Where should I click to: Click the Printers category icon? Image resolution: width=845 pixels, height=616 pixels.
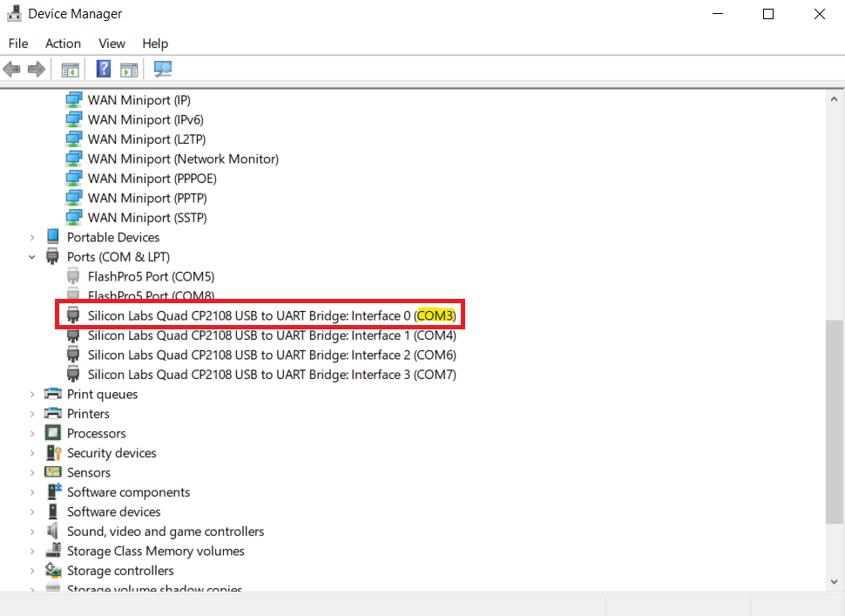(52, 414)
